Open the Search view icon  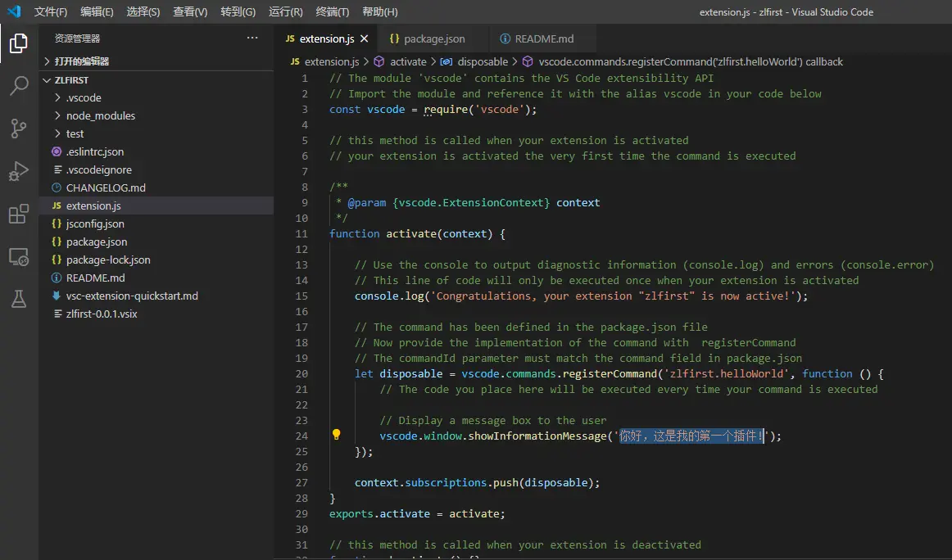18,85
